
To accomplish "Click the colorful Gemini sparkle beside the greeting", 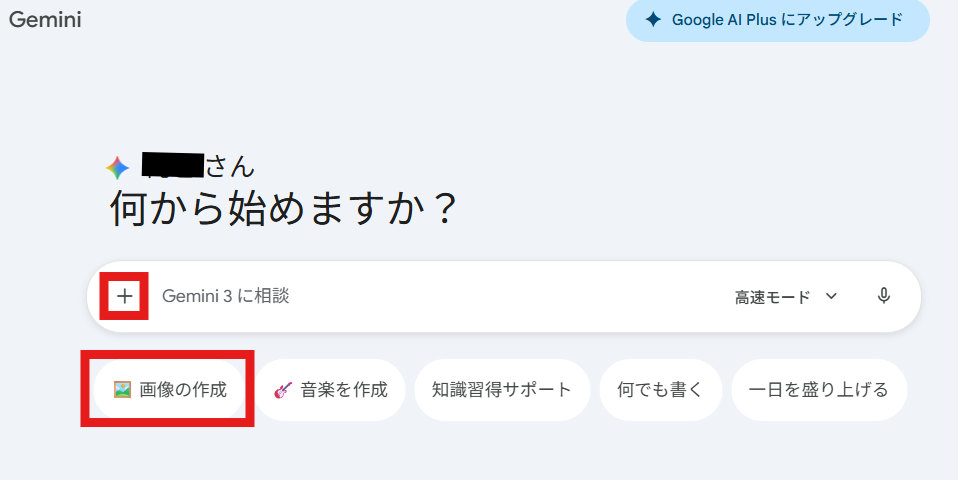I will coord(118,168).
